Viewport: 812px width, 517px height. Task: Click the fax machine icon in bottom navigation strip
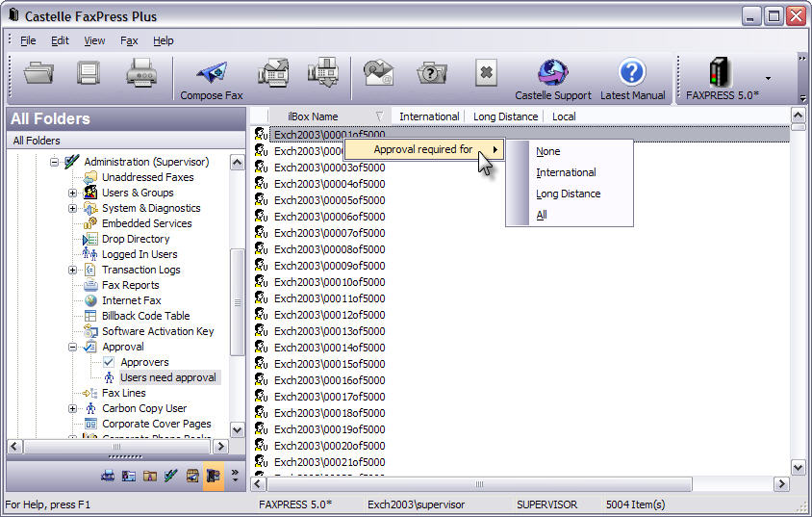[x=107, y=476]
